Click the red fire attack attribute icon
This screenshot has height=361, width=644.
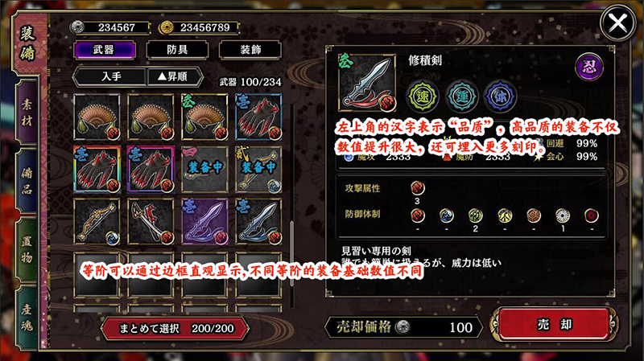tap(417, 187)
